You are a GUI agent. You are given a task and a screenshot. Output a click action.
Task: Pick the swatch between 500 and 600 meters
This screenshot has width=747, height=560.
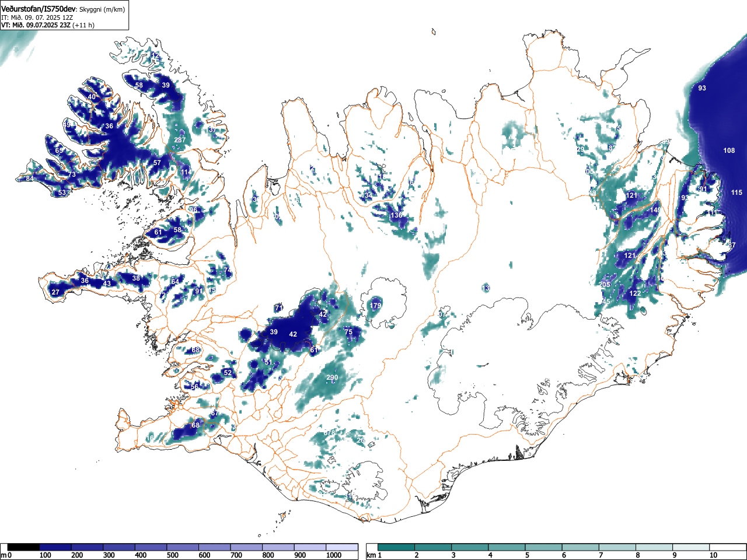[x=183, y=547]
